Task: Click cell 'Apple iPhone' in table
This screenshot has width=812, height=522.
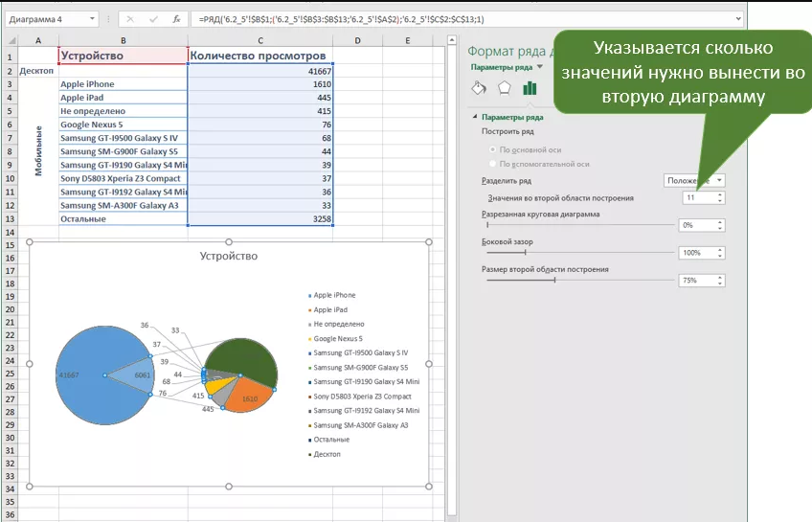Action: pos(124,84)
